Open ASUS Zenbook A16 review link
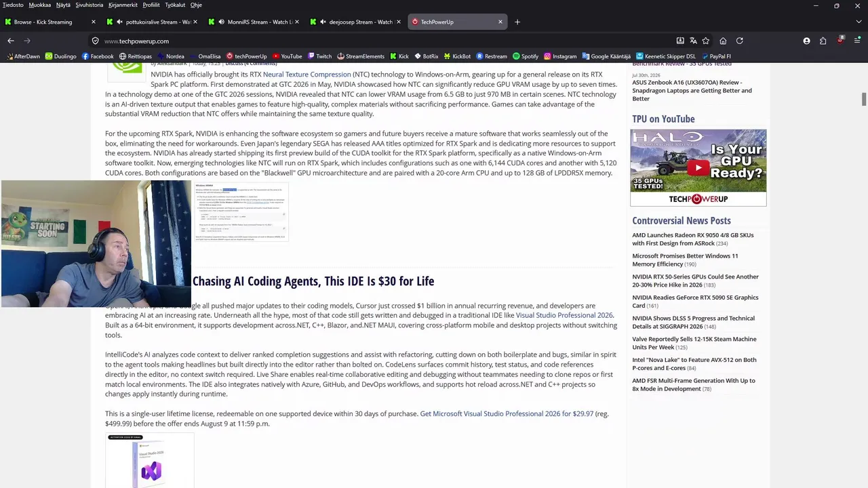Image resolution: width=868 pixels, height=488 pixels. coord(692,90)
